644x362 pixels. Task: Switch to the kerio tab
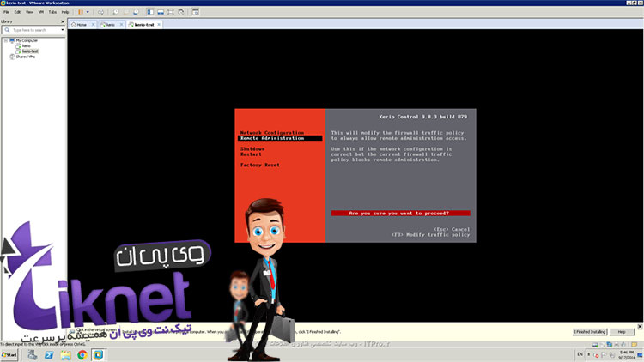click(x=110, y=25)
